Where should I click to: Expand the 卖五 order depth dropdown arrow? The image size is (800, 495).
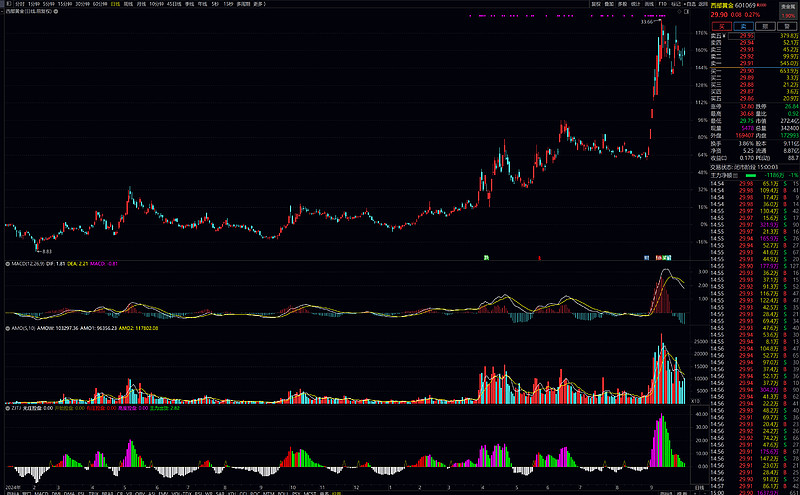coord(725,36)
